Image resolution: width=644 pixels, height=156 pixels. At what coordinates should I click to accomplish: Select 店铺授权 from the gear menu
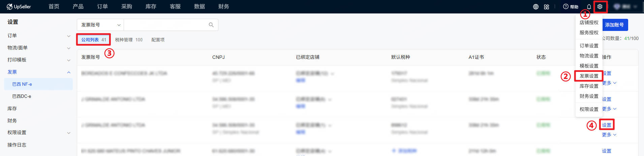(x=589, y=23)
